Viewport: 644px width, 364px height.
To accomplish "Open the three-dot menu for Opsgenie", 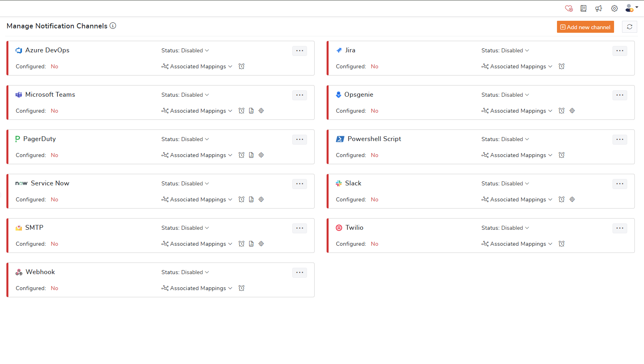I will tap(620, 95).
